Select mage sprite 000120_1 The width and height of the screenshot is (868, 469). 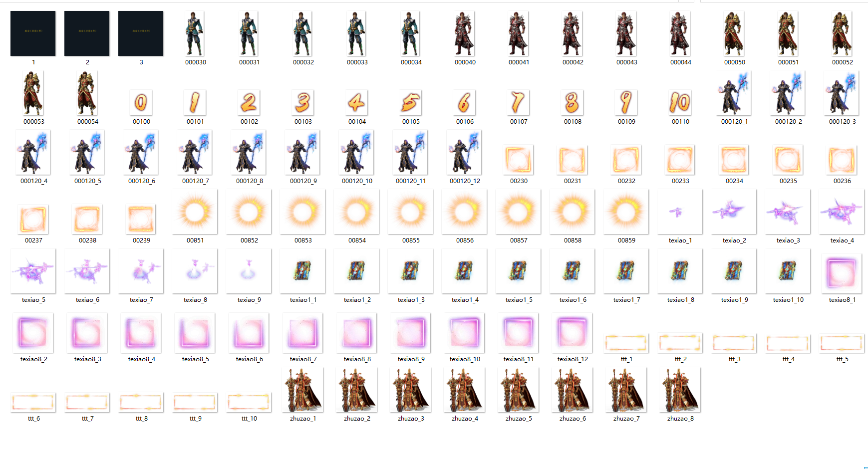pos(734,93)
